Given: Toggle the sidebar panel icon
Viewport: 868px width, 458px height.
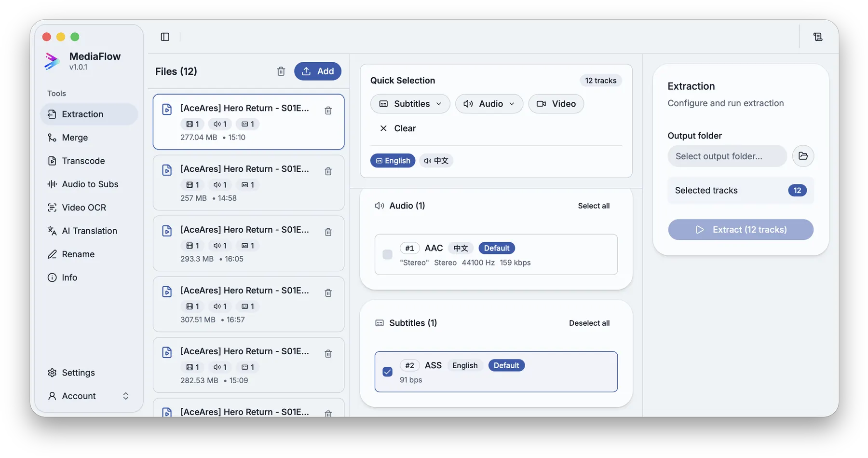Looking at the screenshot, I should (x=165, y=37).
